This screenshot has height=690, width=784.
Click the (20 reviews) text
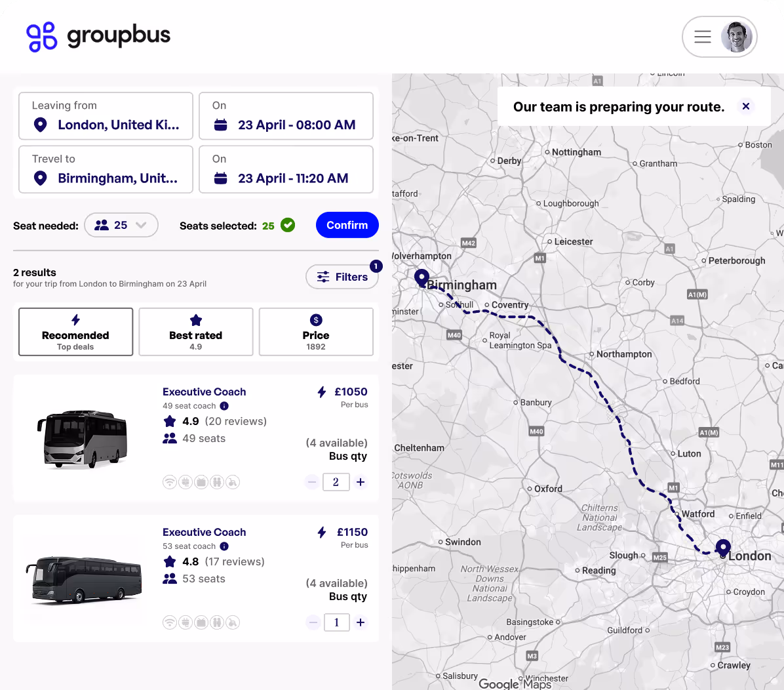[235, 421]
